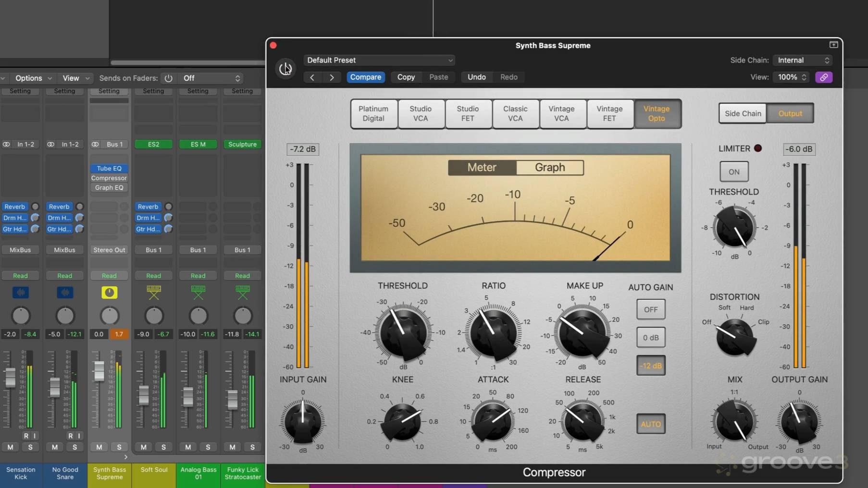Go to next preset with right arrow

(x=332, y=77)
